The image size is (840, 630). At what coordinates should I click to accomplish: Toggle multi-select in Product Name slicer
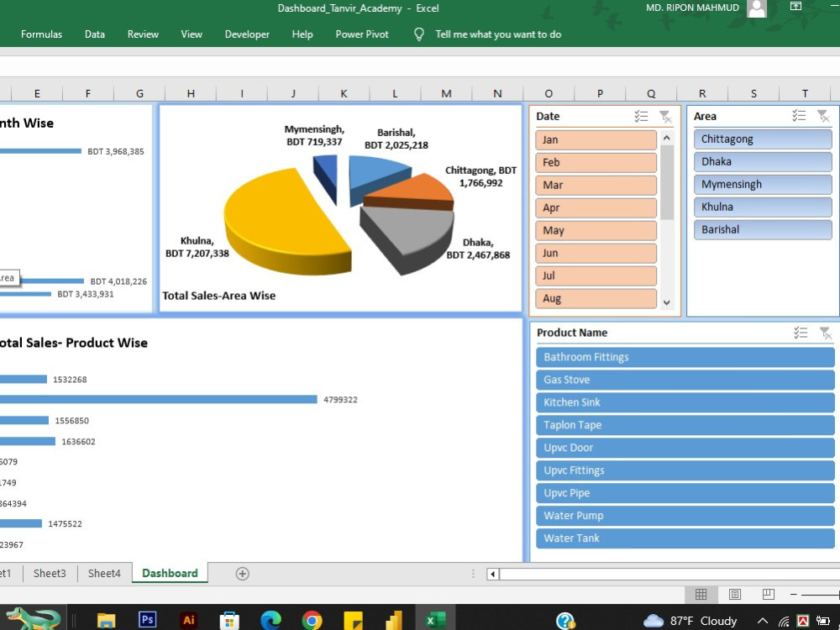tap(801, 333)
